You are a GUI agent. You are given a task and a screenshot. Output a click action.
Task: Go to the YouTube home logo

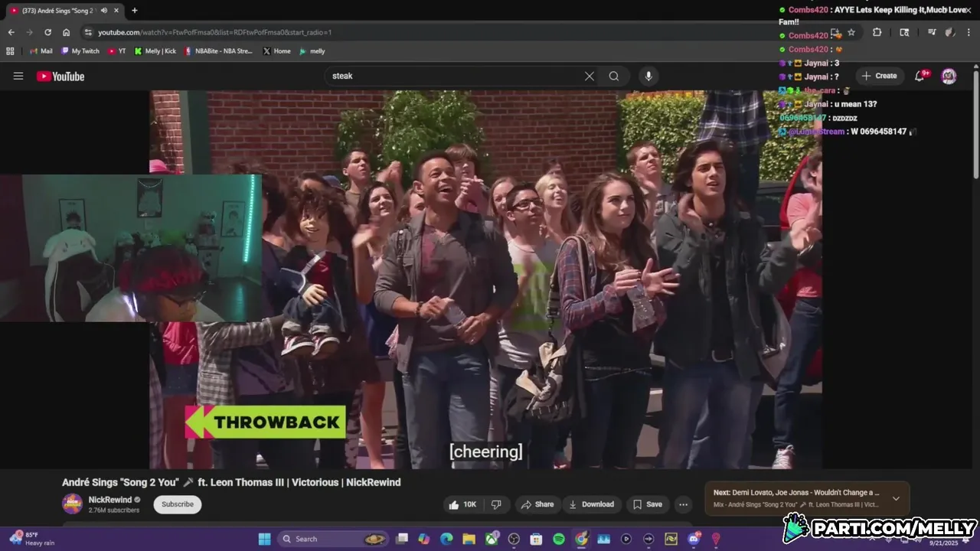click(60, 76)
